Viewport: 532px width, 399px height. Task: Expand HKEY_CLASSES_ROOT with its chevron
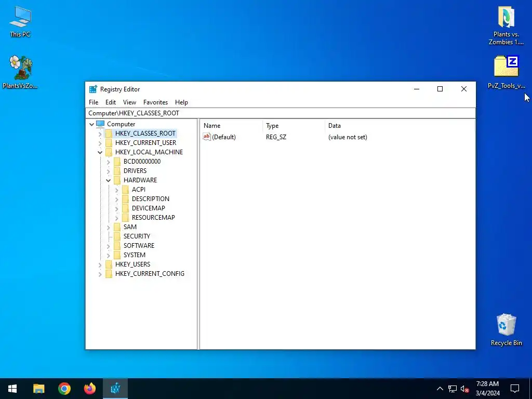[x=100, y=134]
